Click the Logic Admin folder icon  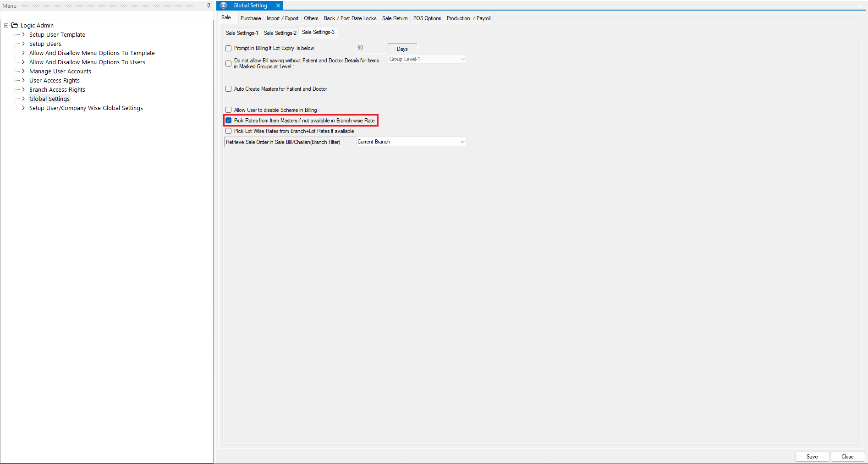pyautogui.click(x=15, y=26)
